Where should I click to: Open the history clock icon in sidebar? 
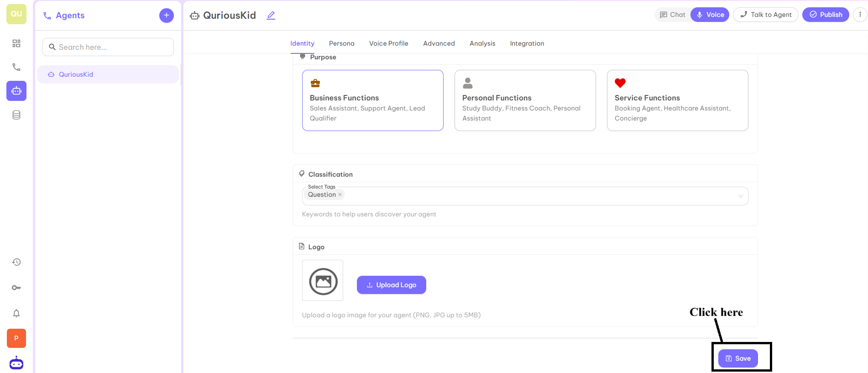16,262
